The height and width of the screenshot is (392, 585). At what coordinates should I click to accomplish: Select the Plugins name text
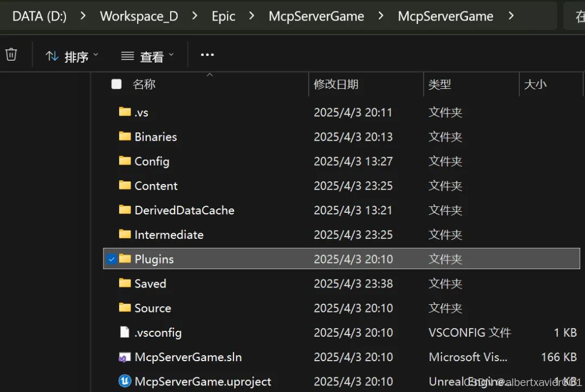click(154, 259)
